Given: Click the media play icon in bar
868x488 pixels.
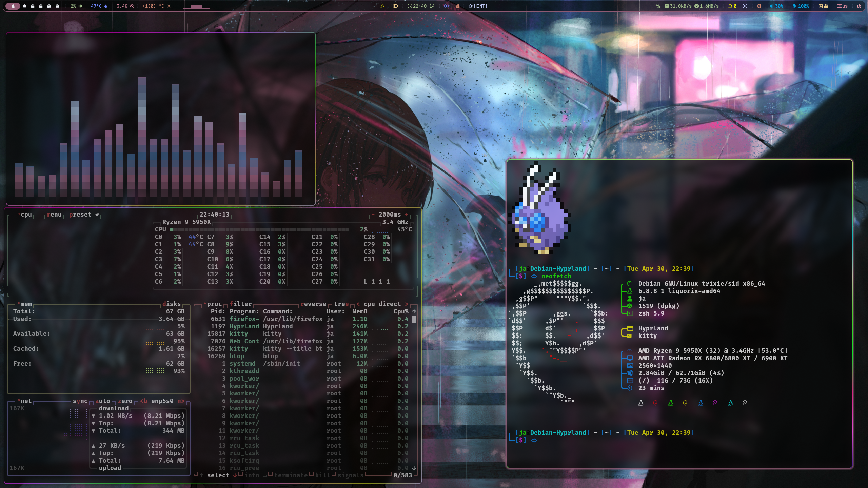Looking at the screenshot, I should coord(745,6).
